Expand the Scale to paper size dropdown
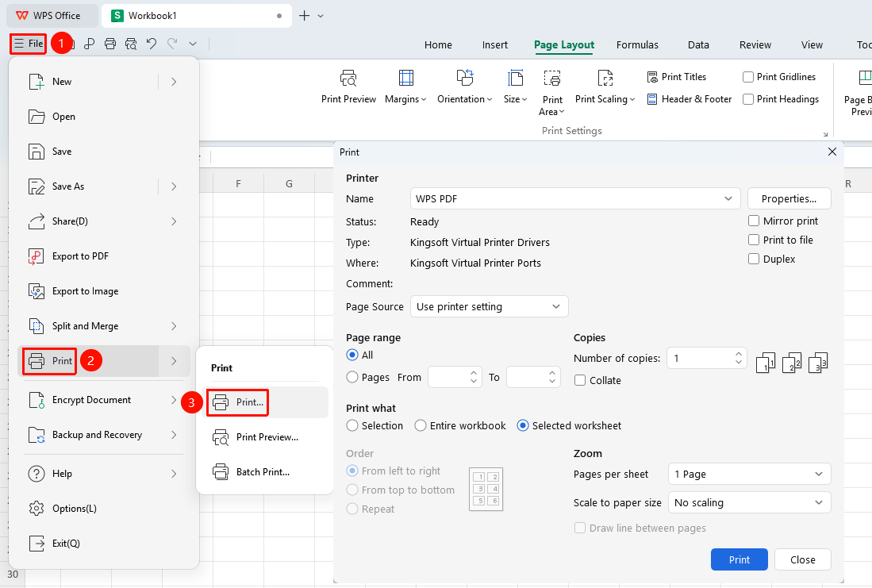Viewport: 872px width, 588px height. (x=749, y=502)
